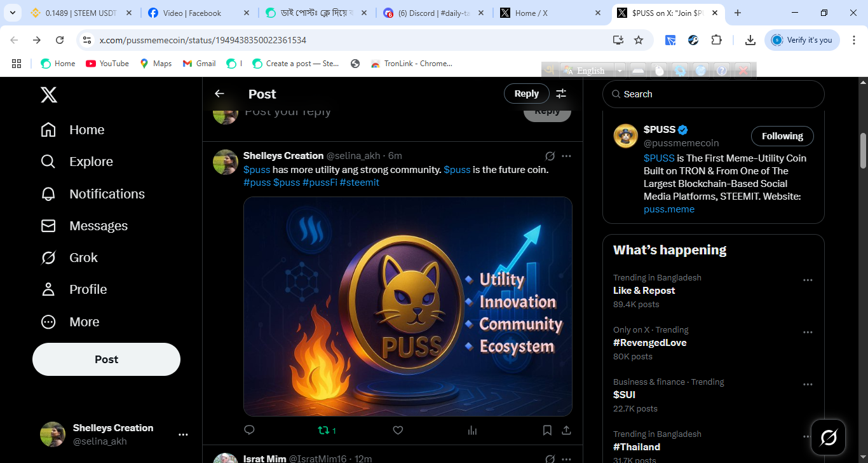Reload the page in Chrome toolbar
The image size is (868, 463).
60,40
